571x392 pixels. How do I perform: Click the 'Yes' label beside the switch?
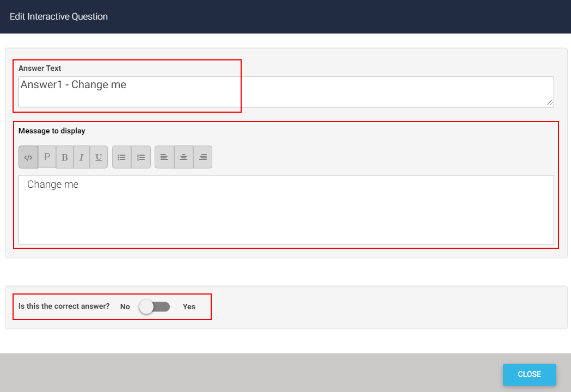click(x=189, y=307)
